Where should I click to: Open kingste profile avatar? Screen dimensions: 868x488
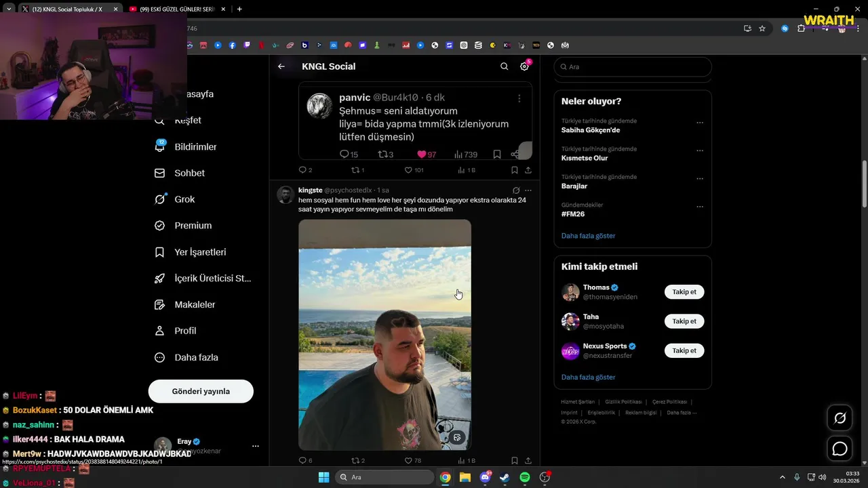pyautogui.click(x=285, y=195)
